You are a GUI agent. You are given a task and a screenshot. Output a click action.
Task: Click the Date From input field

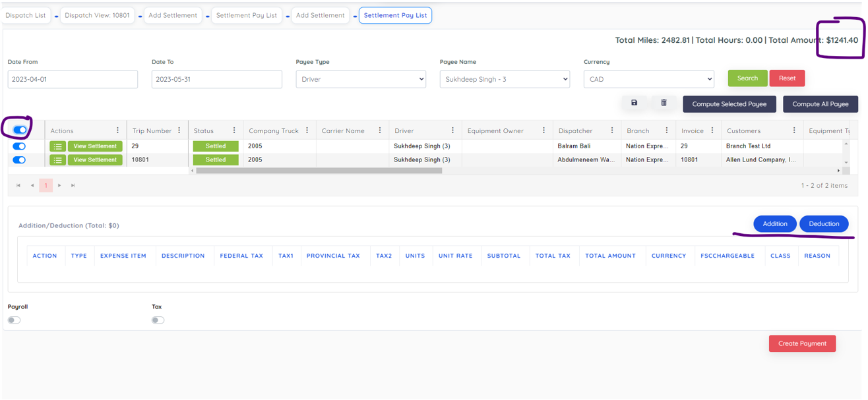coord(73,79)
